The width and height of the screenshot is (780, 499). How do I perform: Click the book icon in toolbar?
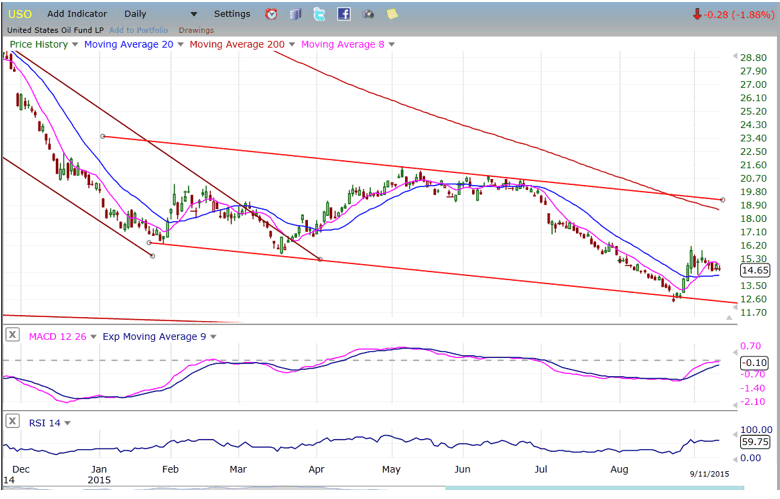point(295,14)
